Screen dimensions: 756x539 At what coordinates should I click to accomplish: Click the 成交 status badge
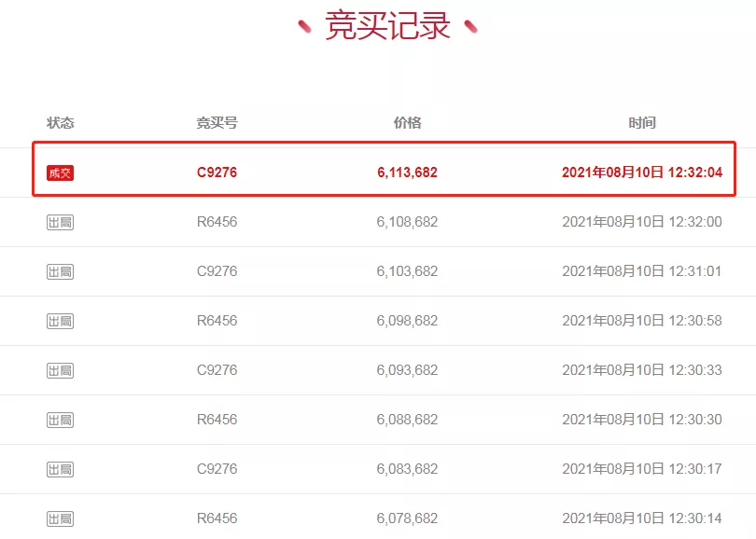tap(61, 173)
